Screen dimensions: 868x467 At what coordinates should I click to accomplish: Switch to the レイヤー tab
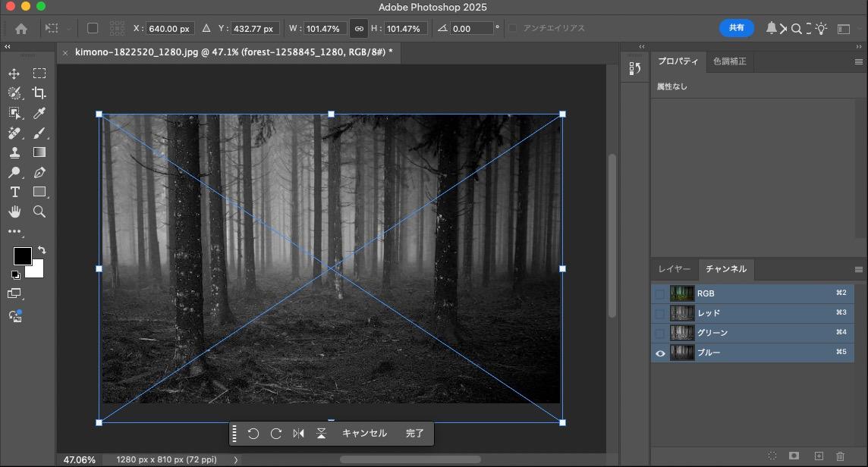[675, 269]
